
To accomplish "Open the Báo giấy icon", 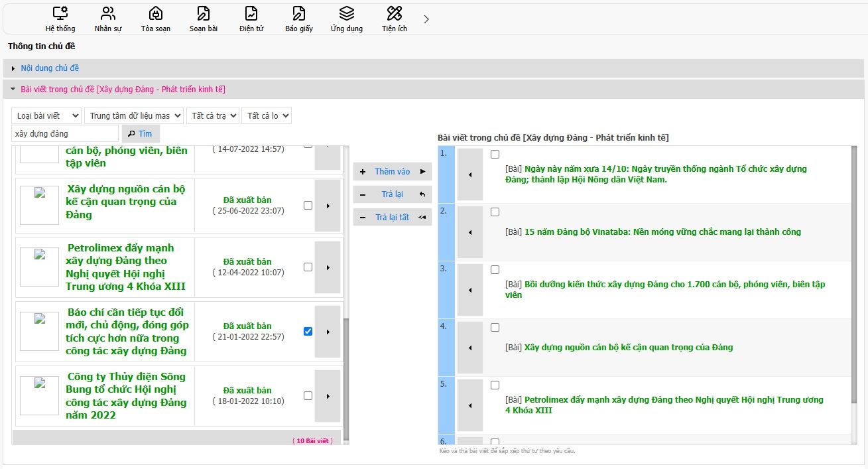I will tap(299, 13).
